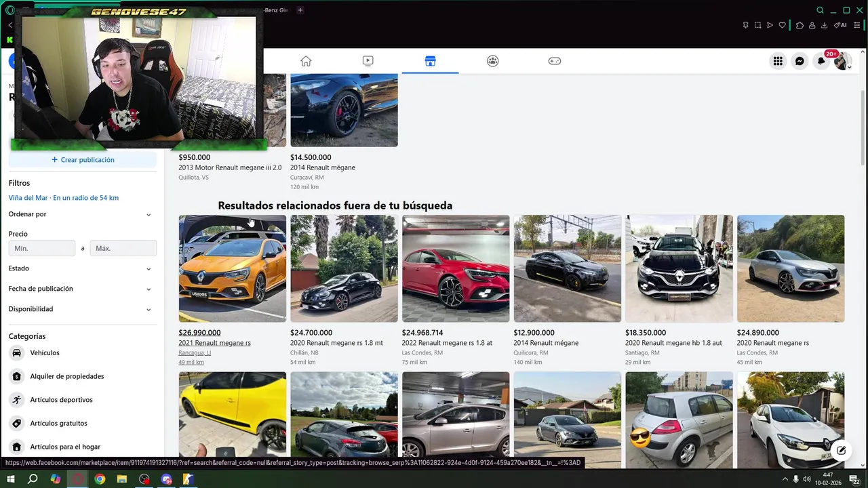Viewport: 868px width, 488px height.
Task: Open the account profile picture menu
Action: [x=843, y=61]
